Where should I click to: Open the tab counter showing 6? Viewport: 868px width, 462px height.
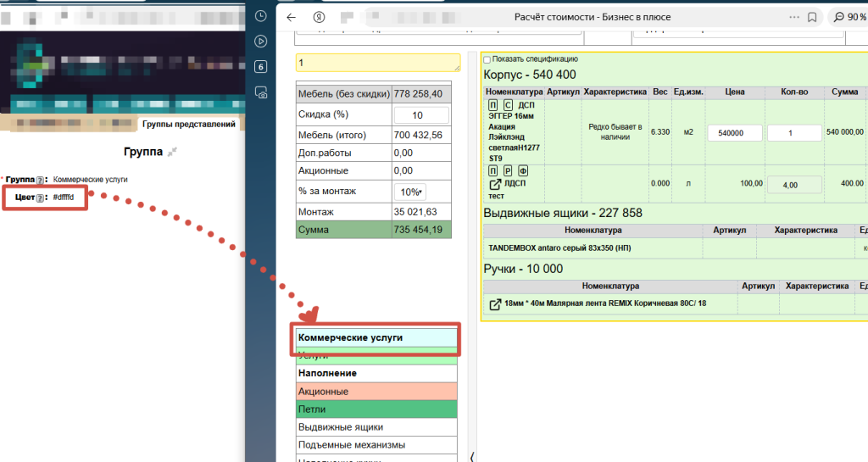click(x=261, y=67)
